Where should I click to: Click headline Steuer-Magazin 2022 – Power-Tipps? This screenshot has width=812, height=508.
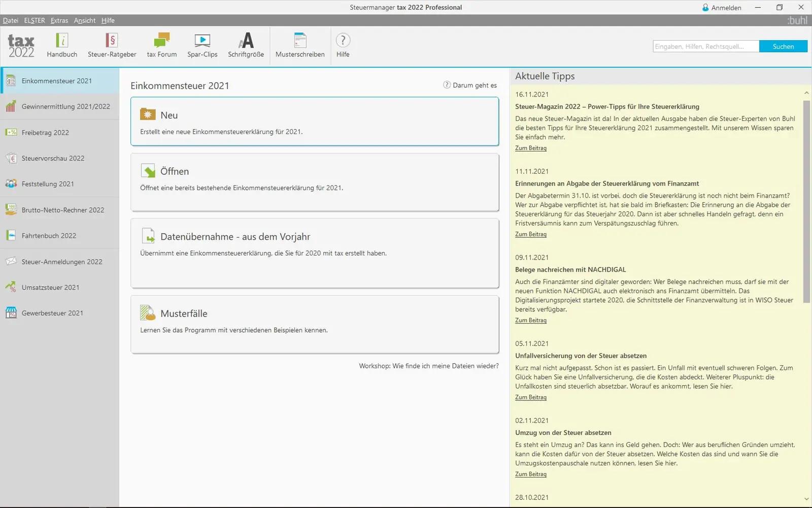(x=607, y=107)
